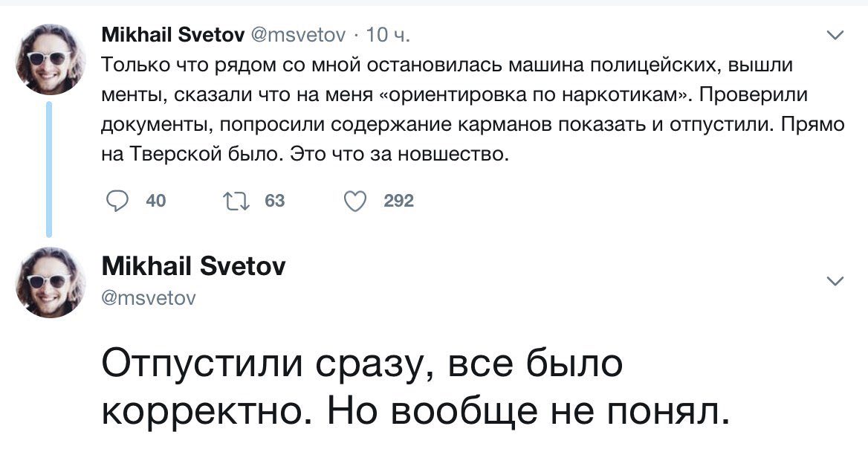
Task: Open the avatar on the second tweet
Action: tap(51, 282)
